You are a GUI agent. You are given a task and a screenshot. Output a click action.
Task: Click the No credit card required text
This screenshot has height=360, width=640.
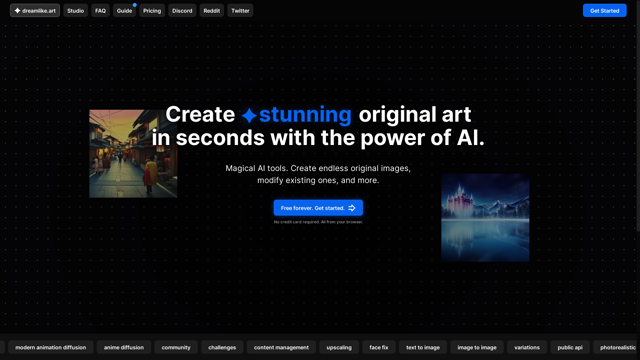[x=318, y=222]
